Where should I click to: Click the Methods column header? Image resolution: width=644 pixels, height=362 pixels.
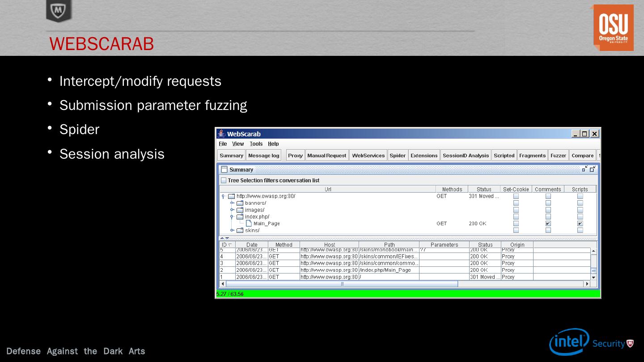click(452, 189)
